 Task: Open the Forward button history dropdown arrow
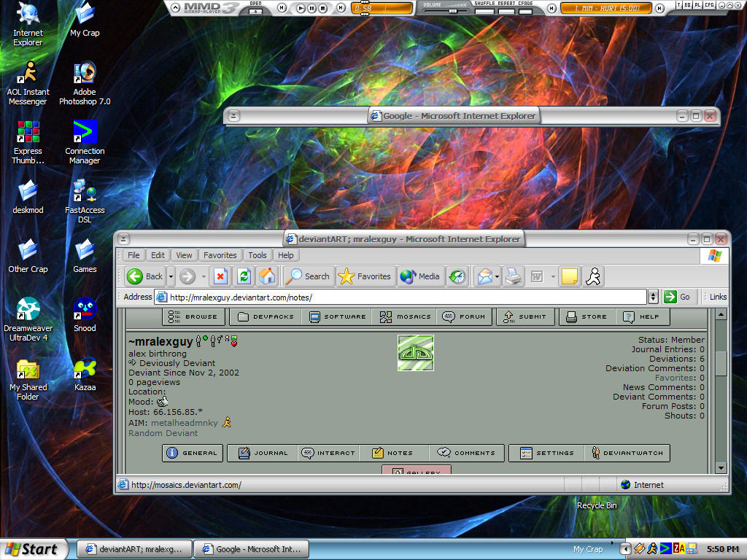[204, 276]
